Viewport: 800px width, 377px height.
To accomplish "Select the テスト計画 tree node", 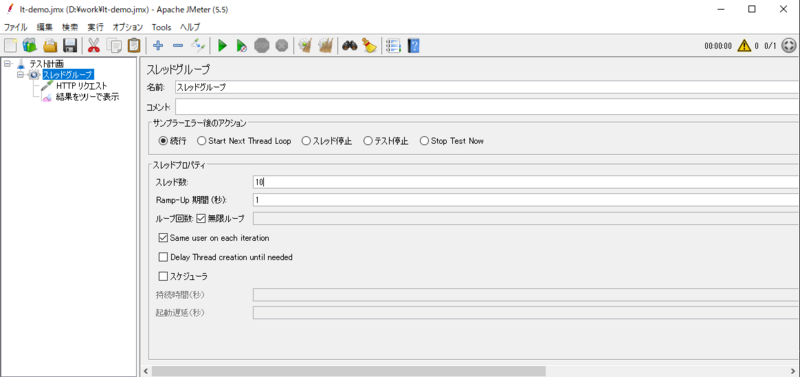I will coord(46,64).
